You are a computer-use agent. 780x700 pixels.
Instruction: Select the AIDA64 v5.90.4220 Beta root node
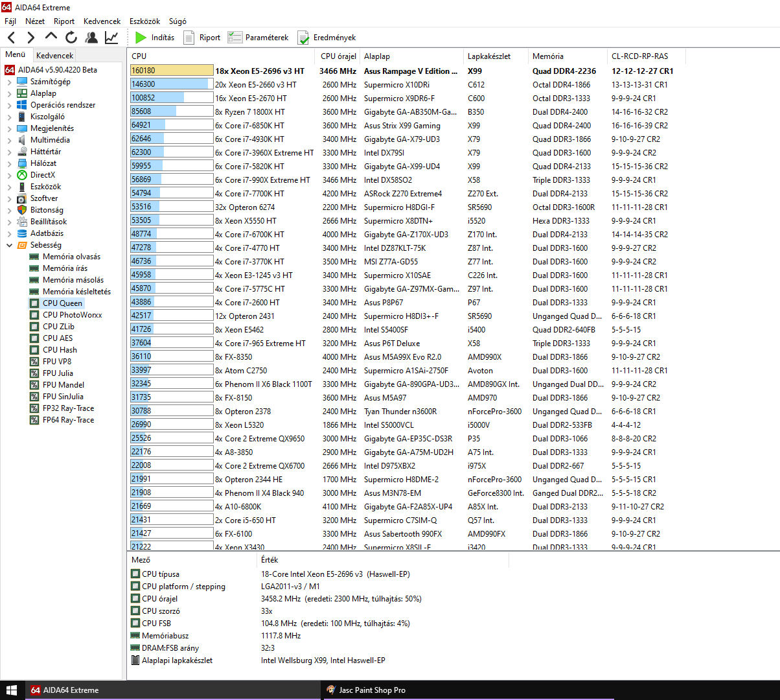(x=57, y=70)
